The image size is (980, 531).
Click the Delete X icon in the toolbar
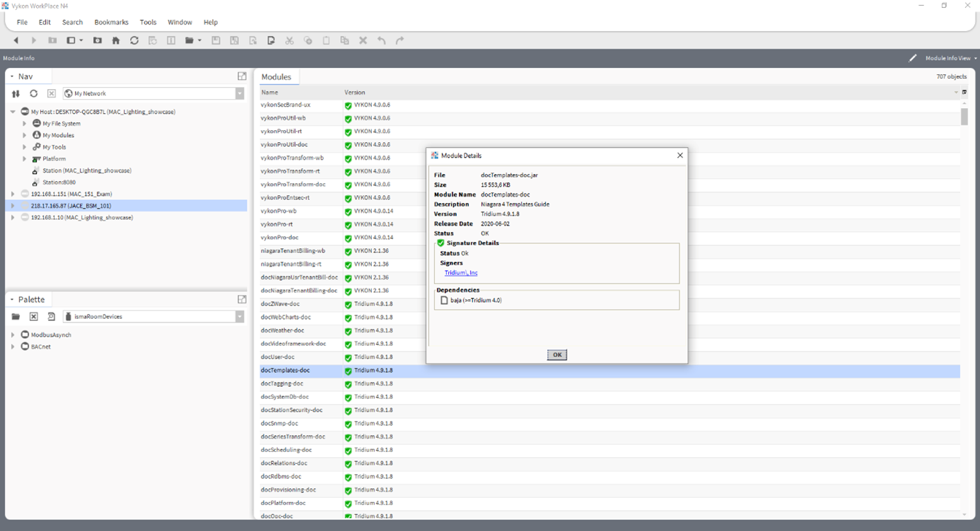[363, 40]
